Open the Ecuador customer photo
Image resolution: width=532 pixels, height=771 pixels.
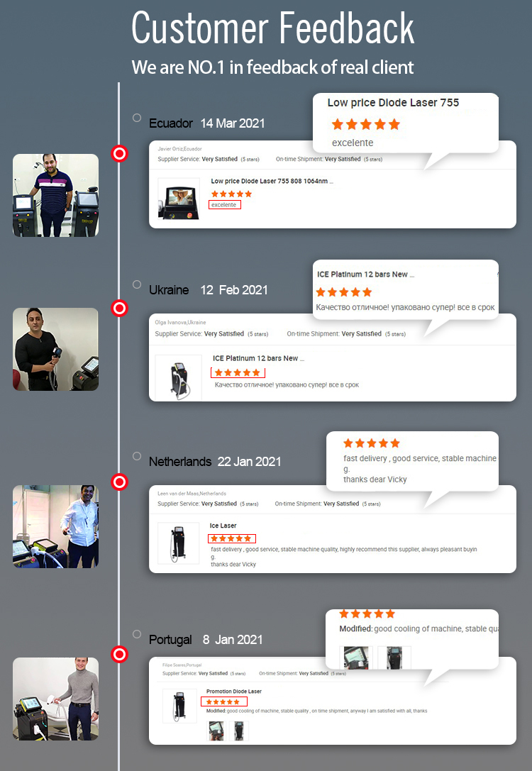pos(55,195)
